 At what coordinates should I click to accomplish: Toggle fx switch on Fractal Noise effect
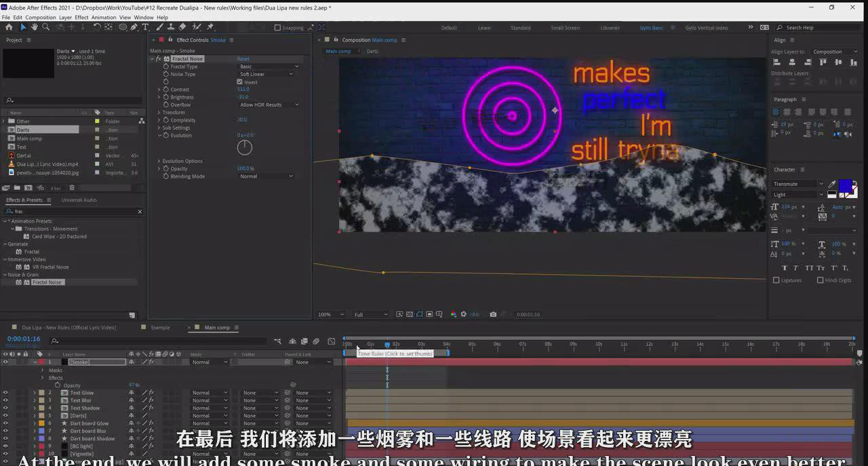coord(158,59)
